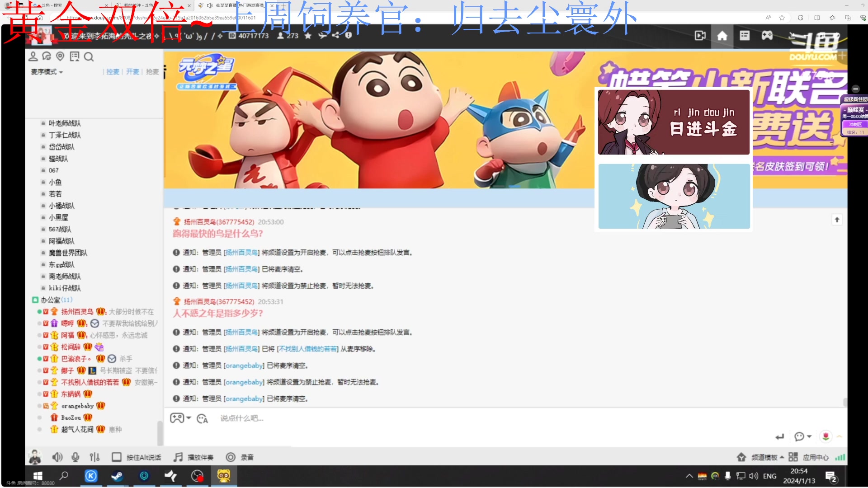Click the 抢麦 link
868x488 pixels.
click(x=152, y=72)
